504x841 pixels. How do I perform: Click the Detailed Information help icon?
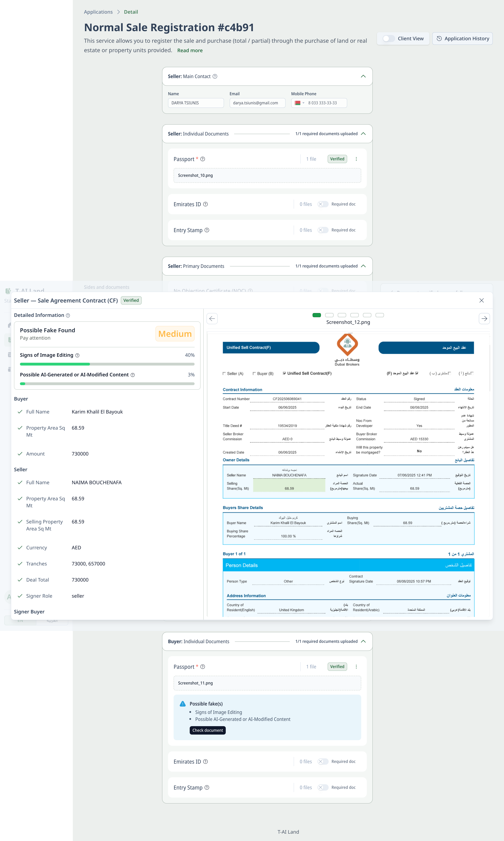coord(68,315)
